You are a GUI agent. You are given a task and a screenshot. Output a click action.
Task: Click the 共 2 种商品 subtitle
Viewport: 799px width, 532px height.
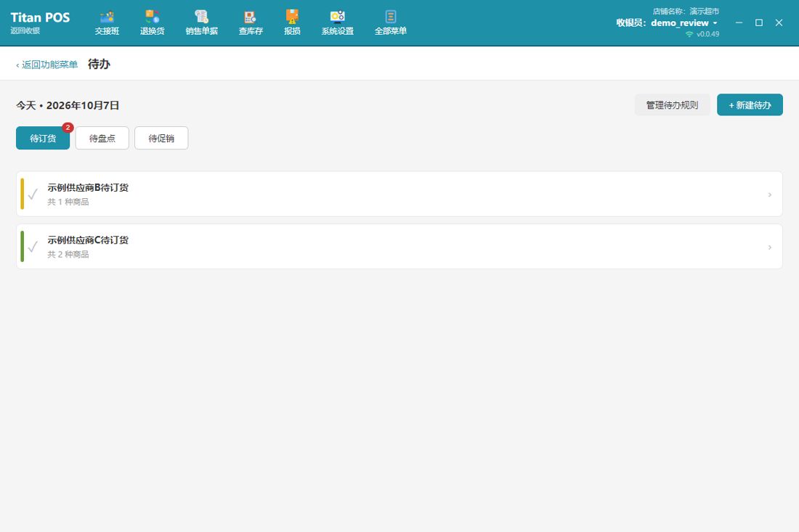pyautogui.click(x=68, y=255)
